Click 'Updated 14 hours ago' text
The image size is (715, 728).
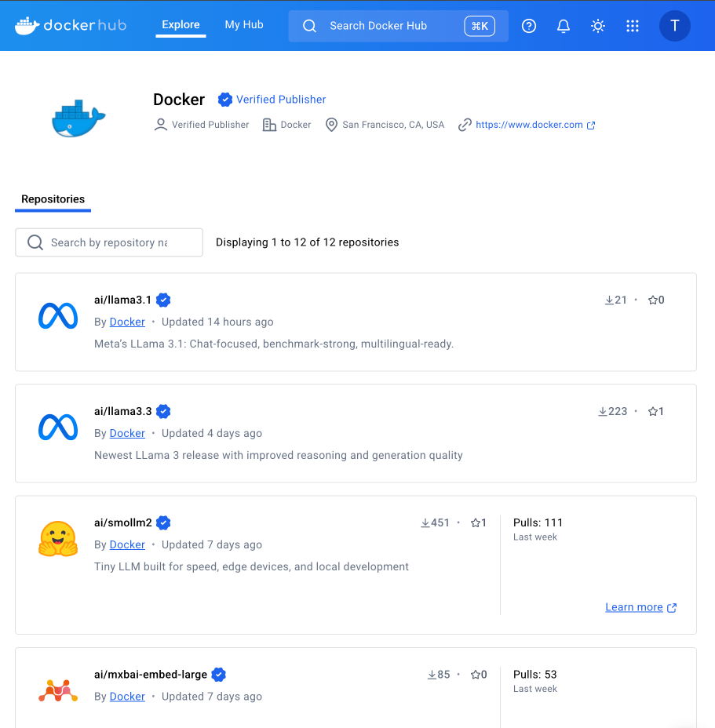click(x=217, y=322)
